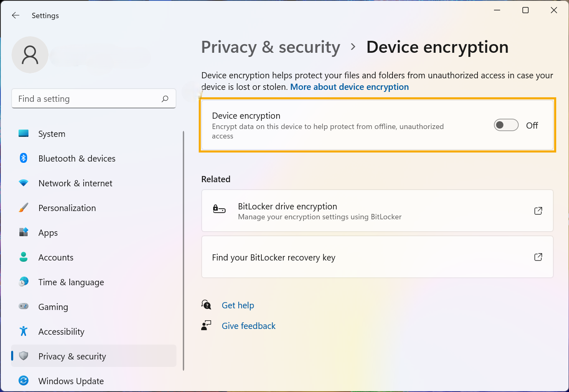Click the sidebar vertical scrollbar

(183, 251)
